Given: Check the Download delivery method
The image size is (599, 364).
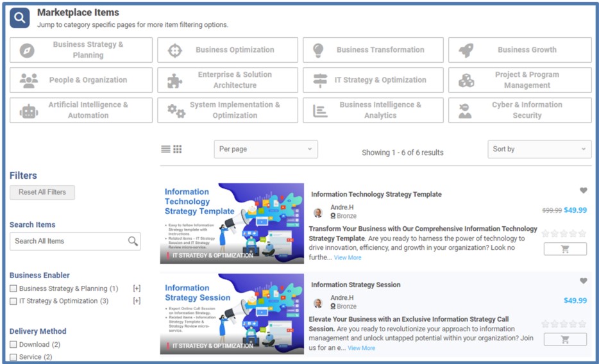Looking at the screenshot, I should pyautogui.click(x=13, y=345).
